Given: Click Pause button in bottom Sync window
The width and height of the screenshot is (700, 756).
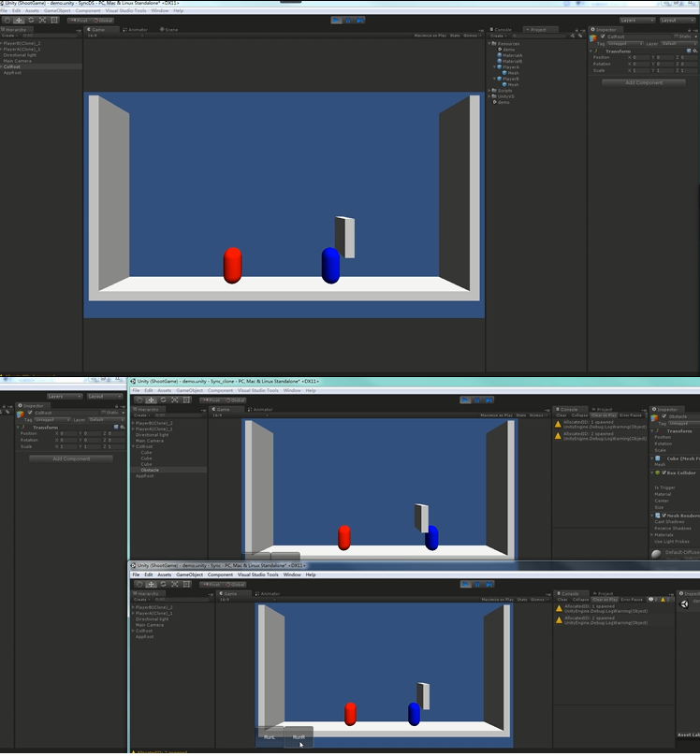Looking at the screenshot, I should pyautogui.click(x=477, y=585).
